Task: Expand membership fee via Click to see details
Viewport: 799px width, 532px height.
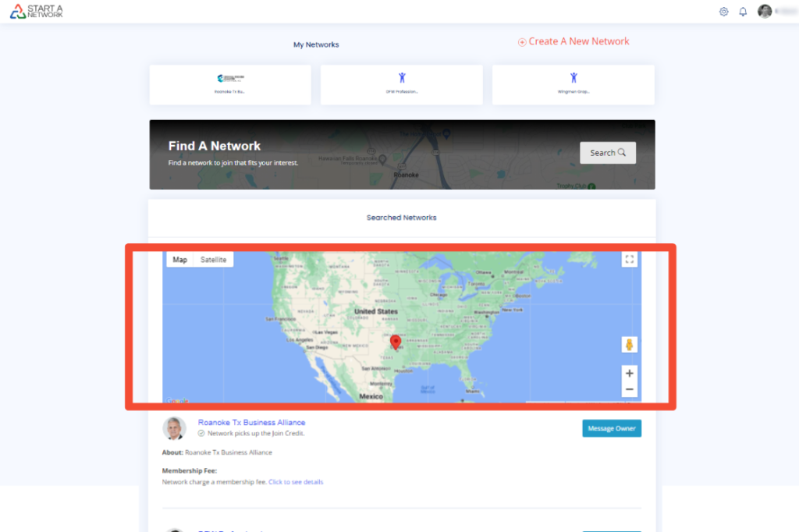Action: (296, 482)
